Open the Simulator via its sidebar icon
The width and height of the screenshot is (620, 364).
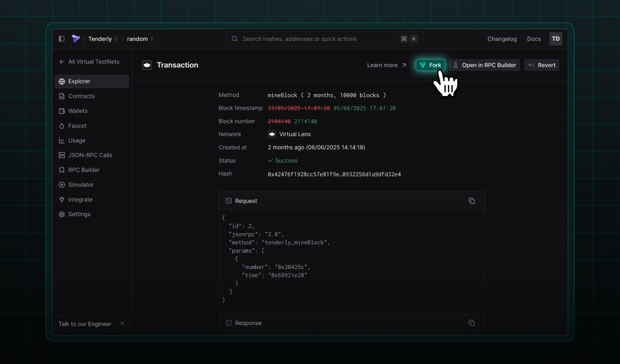(x=62, y=185)
